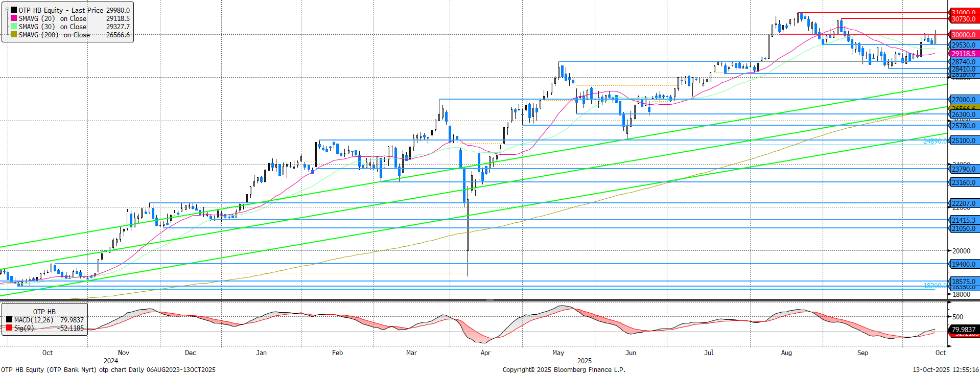The image size is (980, 374).
Task: Click the red Sig(9) legend swatch
Action: pos(9,328)
